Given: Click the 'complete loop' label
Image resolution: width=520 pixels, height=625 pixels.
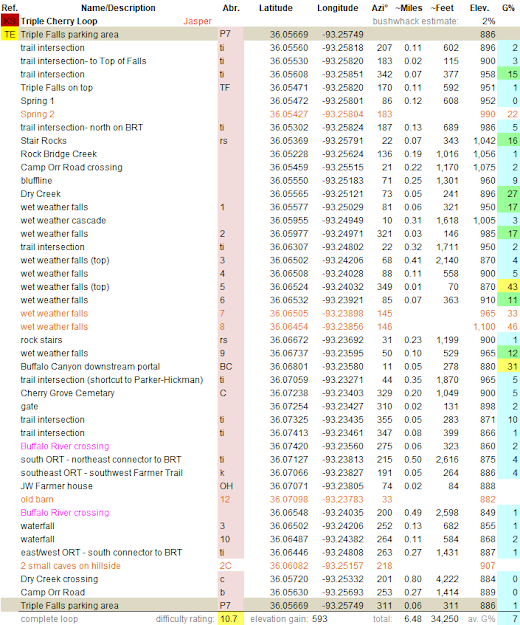Looking at the screenshot, I should click(x=49, y=619).
